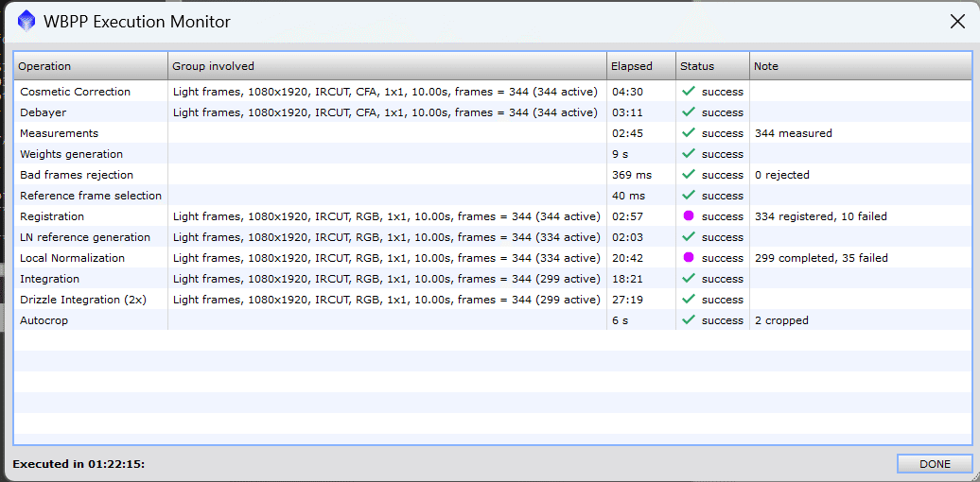Select the Cosmetic Correction operation row
The width and height of the screenshot is (980, 482).
[493, 92]
